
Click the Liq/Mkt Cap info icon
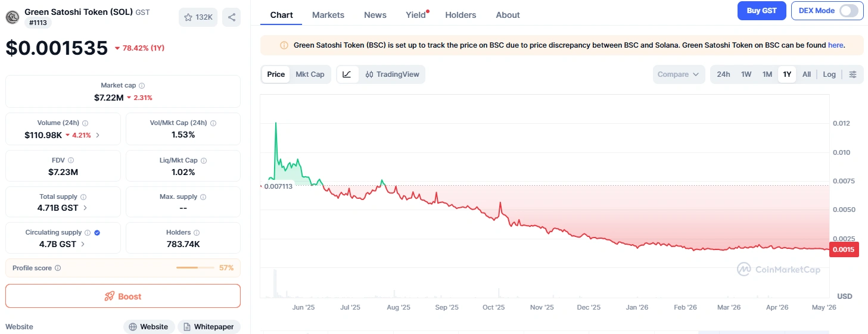click(x=204, y=160)
